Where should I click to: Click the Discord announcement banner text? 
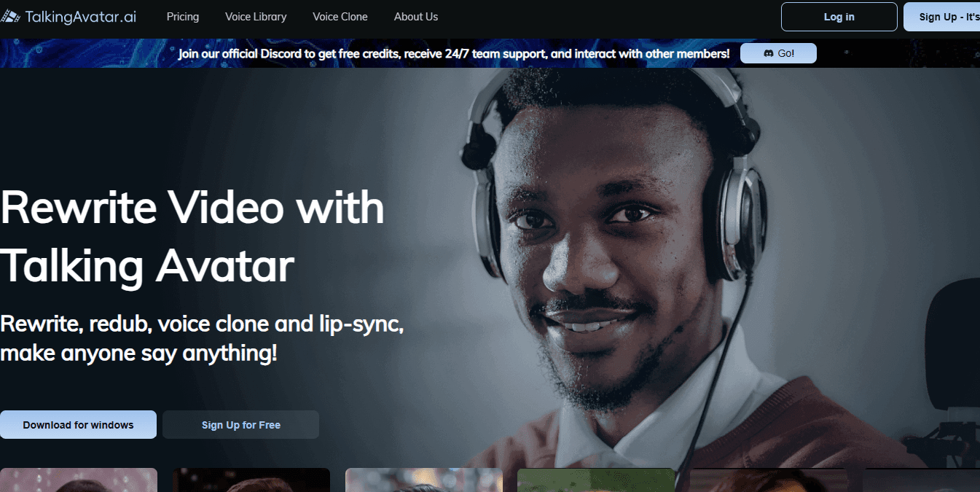(453, 54)
